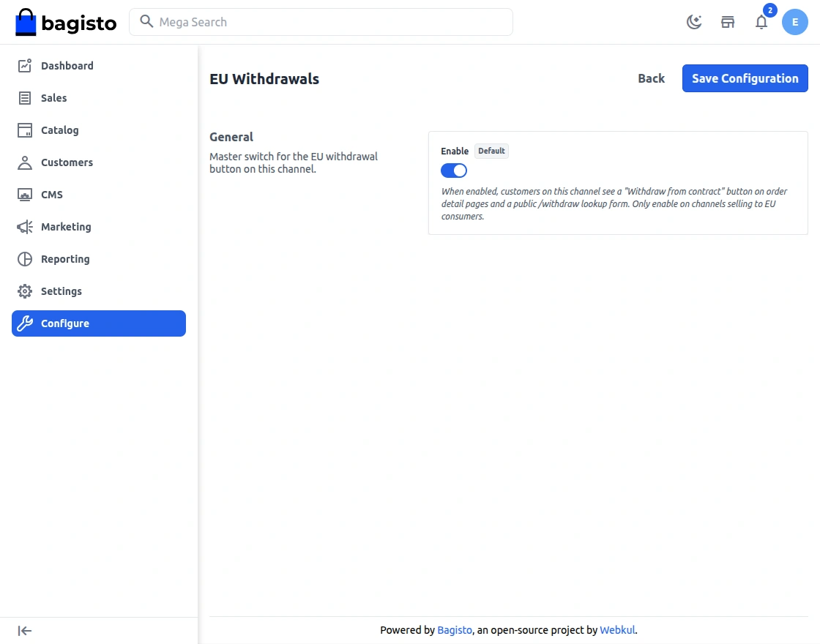Open notifications bell icon
This screenshot has height=644, width=820.
[761, 22]
